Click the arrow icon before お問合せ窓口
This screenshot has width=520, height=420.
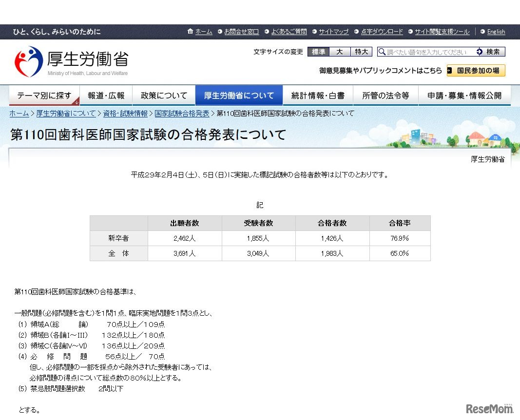tap(219, 32)
